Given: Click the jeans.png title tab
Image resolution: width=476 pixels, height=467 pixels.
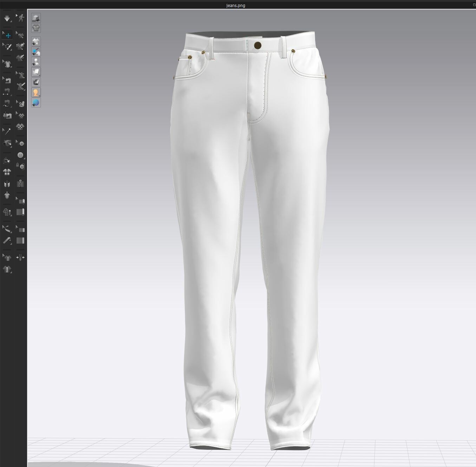Looking at the screenshot, I should [235, 5].
